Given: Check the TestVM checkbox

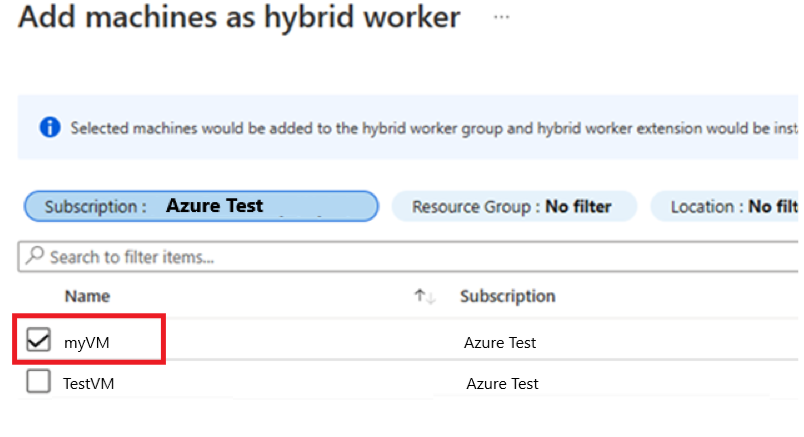Looking at the screenshot, I should pyautogui.click(x=38, y=382).
